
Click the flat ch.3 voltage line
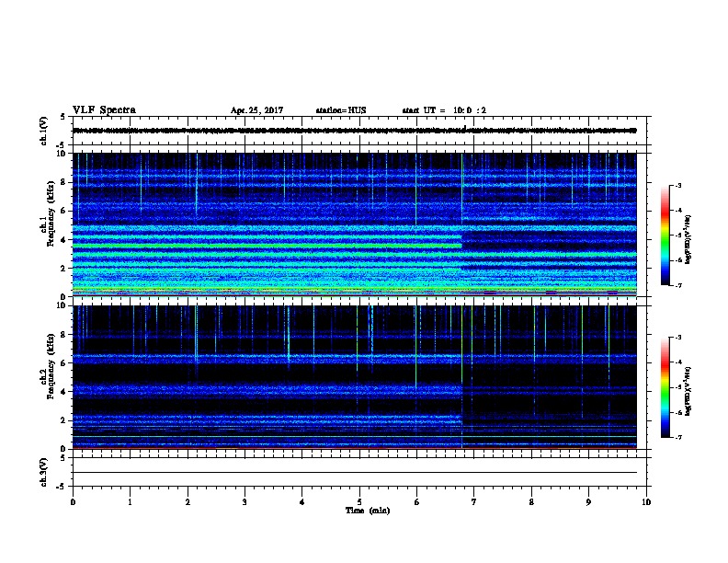[355, 473]
